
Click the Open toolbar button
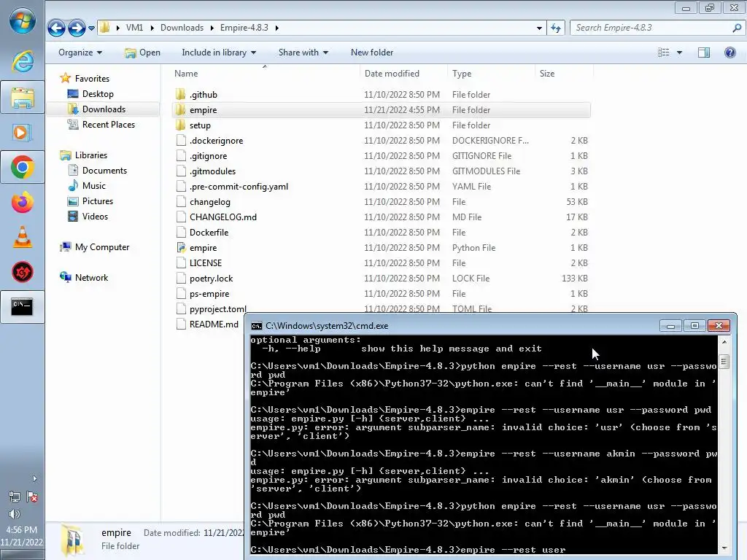pyautogui.click(x=142, y=52)
